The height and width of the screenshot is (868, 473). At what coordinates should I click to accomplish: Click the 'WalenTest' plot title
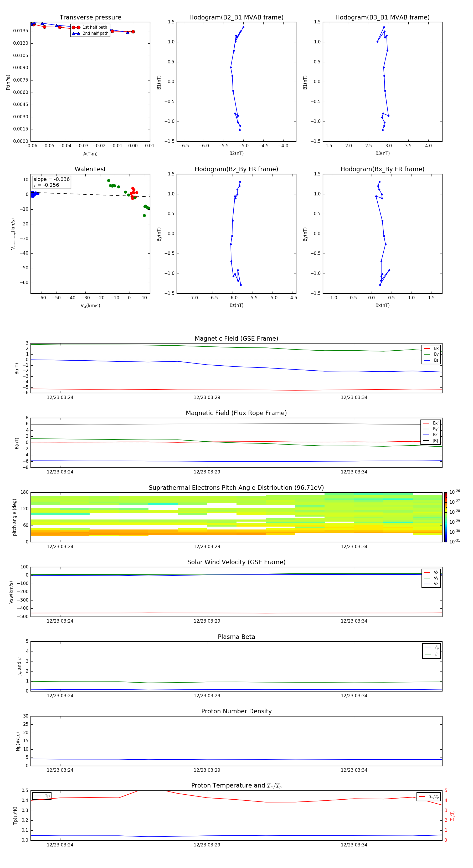(90, 169)
